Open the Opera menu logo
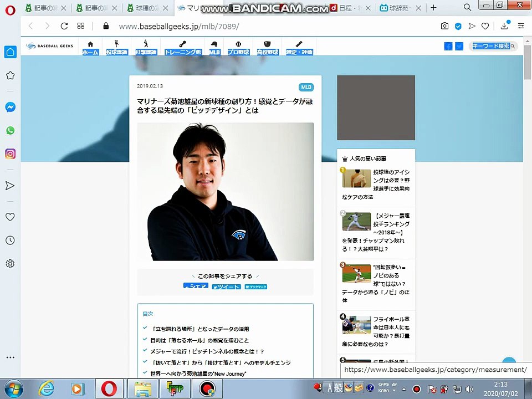The height and width of the screenshot is (399, 532). pyautogui.click(x=11, y=10)
